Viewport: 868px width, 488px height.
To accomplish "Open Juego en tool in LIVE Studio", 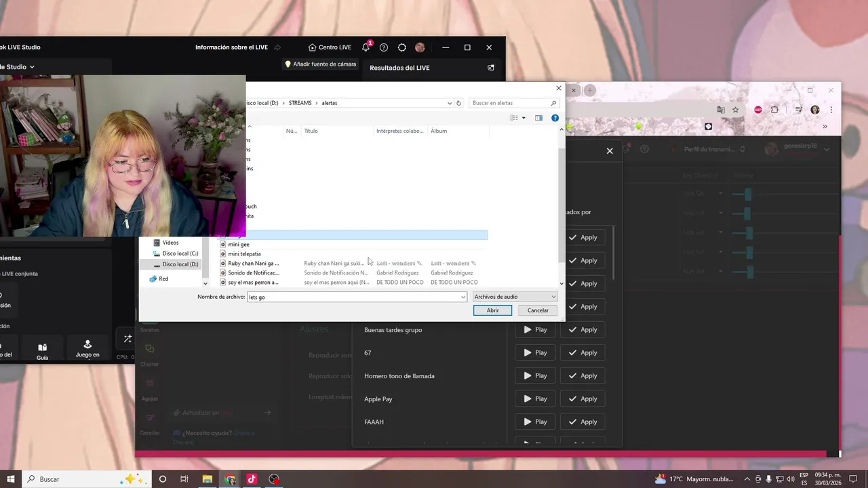I will pyautogui.click(x=87, y=349).
